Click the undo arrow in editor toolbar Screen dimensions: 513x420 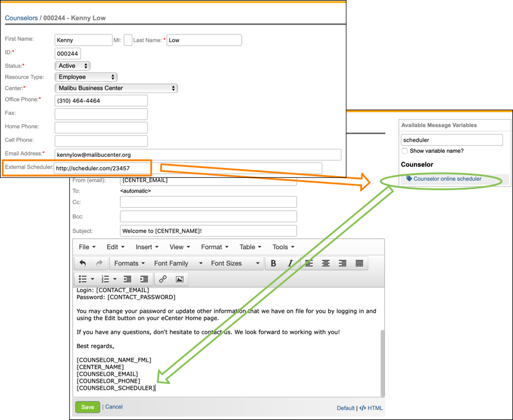pos(83,264)
